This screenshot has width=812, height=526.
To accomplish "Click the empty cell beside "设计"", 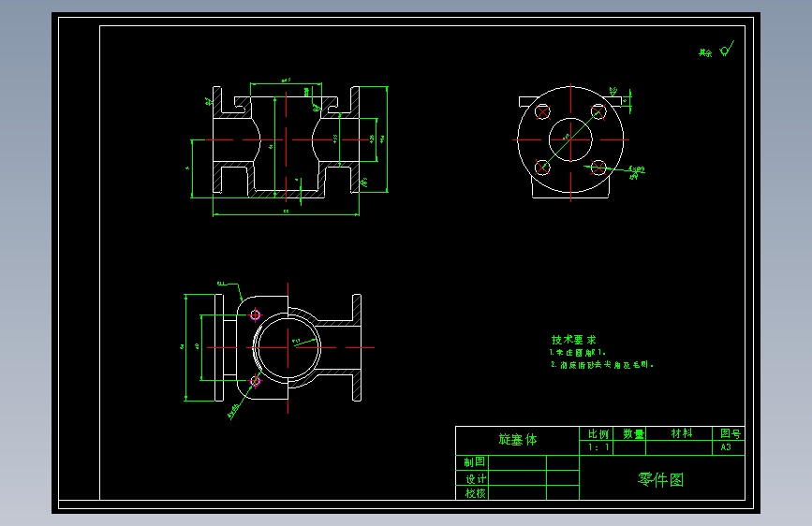I will tap(517, 478).
